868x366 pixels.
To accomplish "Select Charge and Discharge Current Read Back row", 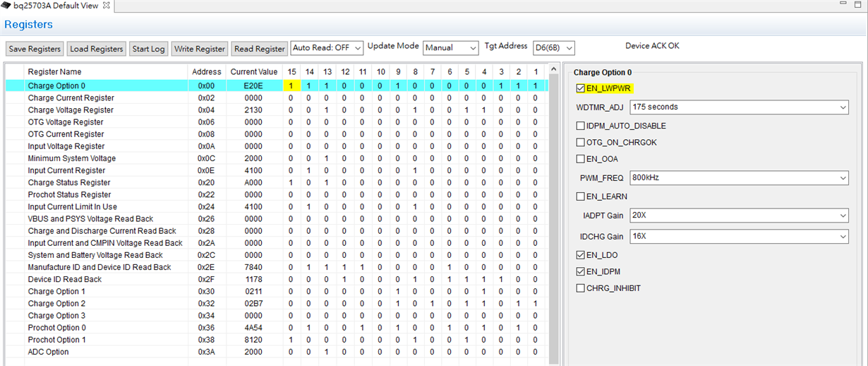I will pyautogui.click(x=276, y=231).
